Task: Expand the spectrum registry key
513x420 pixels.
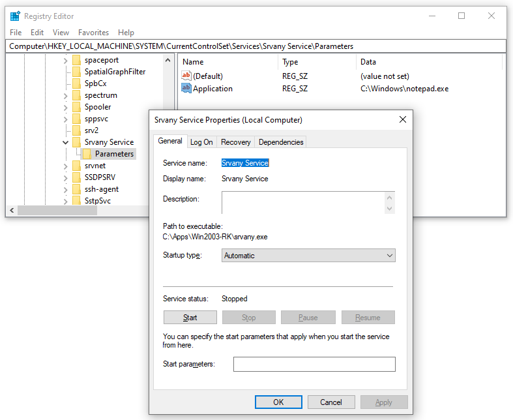Action: pyautogui.click(x=65, y=96)
